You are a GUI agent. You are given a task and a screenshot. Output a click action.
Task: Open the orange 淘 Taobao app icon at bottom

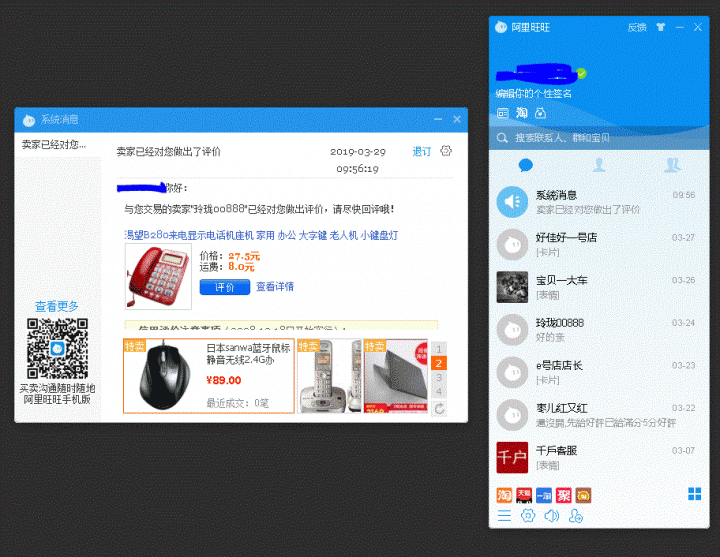point(504,495)
